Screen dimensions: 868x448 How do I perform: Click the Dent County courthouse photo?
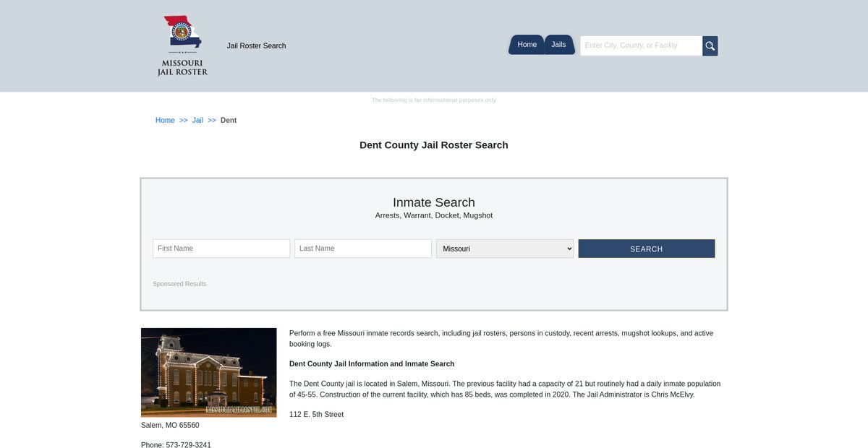click(x=209, y=373)
